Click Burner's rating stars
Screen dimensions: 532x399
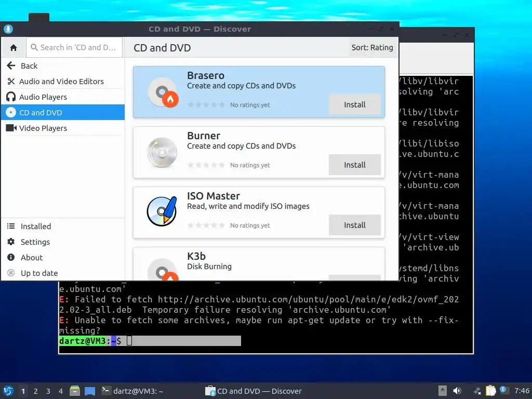(206, 165)
